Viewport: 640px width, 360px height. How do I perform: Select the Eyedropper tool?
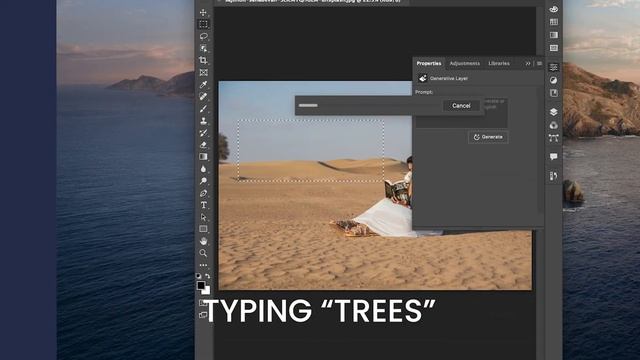click(x=203, y=84)
